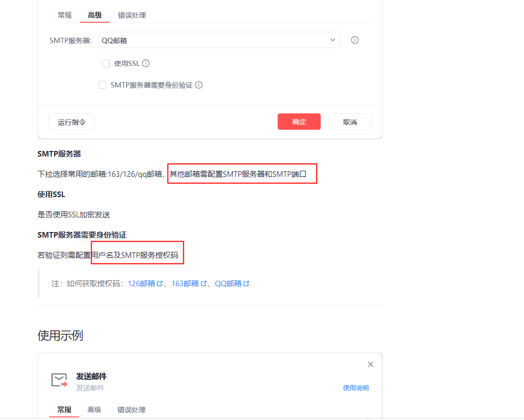
Task: Click the 使用示例 section heading
Action: tap(60, 335)
